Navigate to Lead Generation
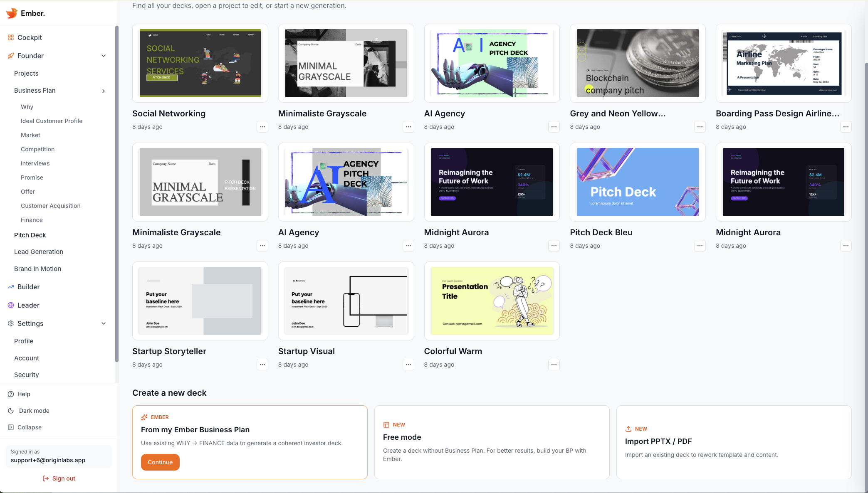The width and height of the screenshot is (868, 493). [x=38, y=251]
